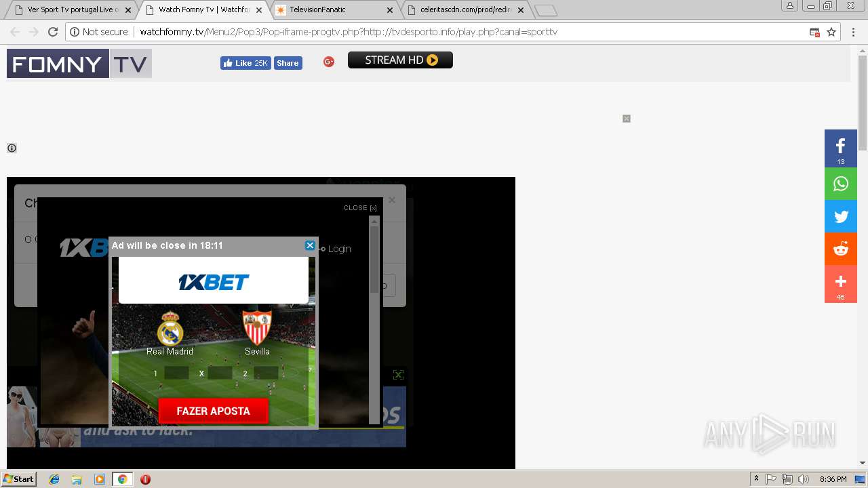Image resolution: width=868 pixels, height=488 pixels.
Task: Close the grey dialog with X
Action: [391, 200]
